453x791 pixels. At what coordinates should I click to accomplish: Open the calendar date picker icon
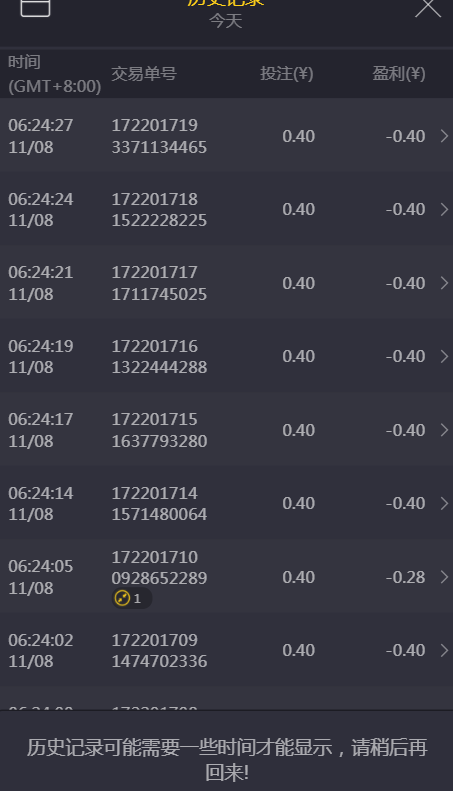click(35, 7)
